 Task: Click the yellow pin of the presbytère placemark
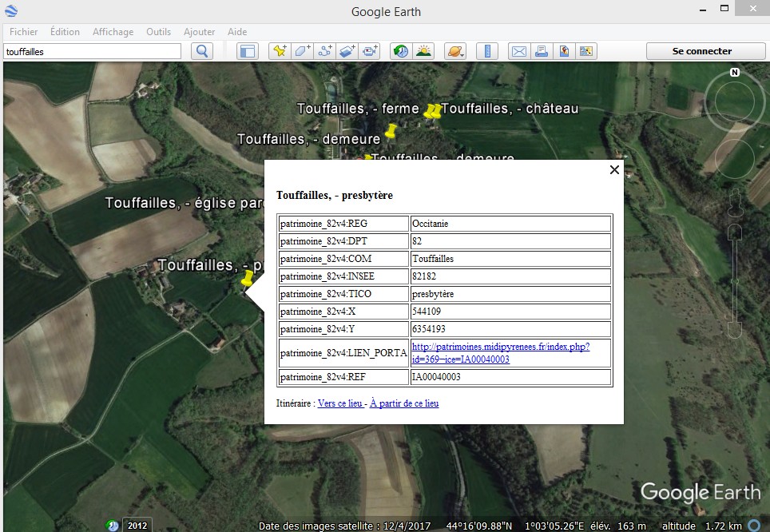[x=247, y=279]
